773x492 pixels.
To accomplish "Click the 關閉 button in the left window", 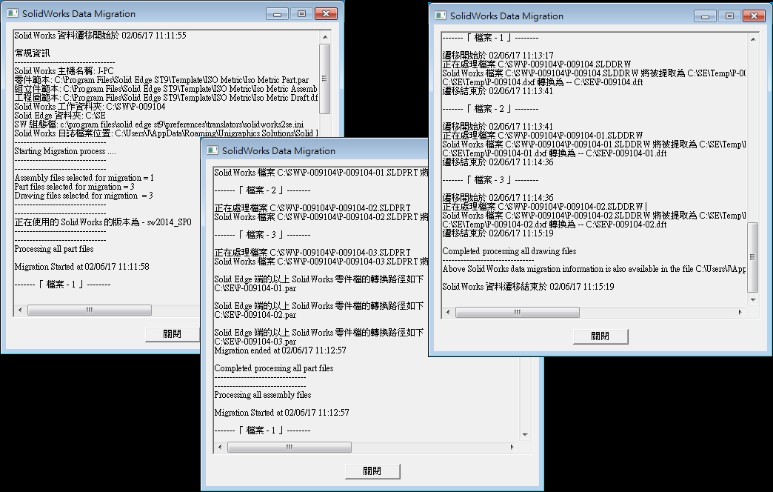I will [173, 334].
